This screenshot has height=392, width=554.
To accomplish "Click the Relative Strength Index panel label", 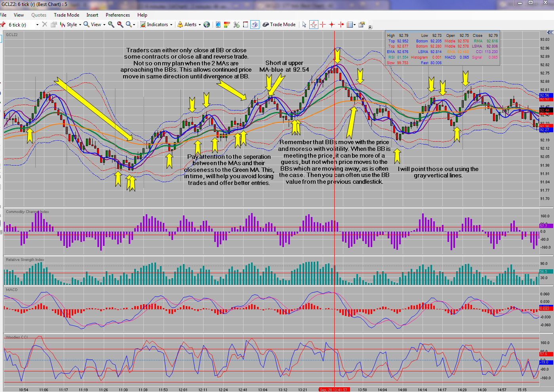I will (25, 260).
